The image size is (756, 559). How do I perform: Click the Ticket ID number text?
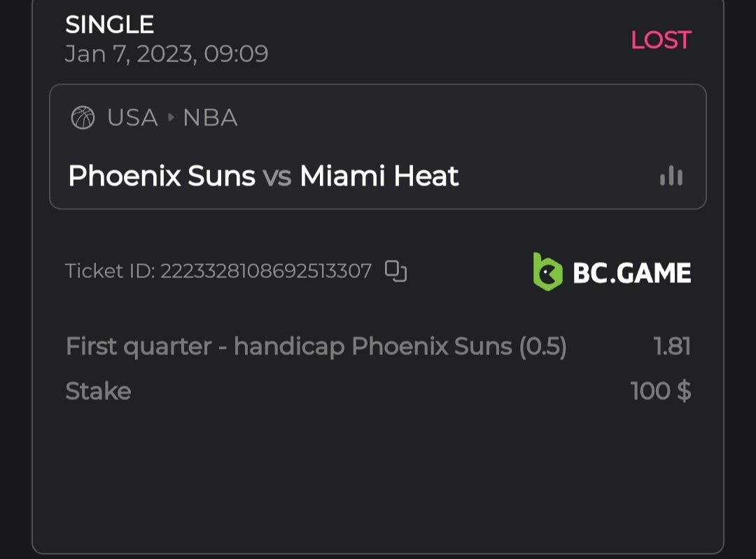tap(266, 271)
